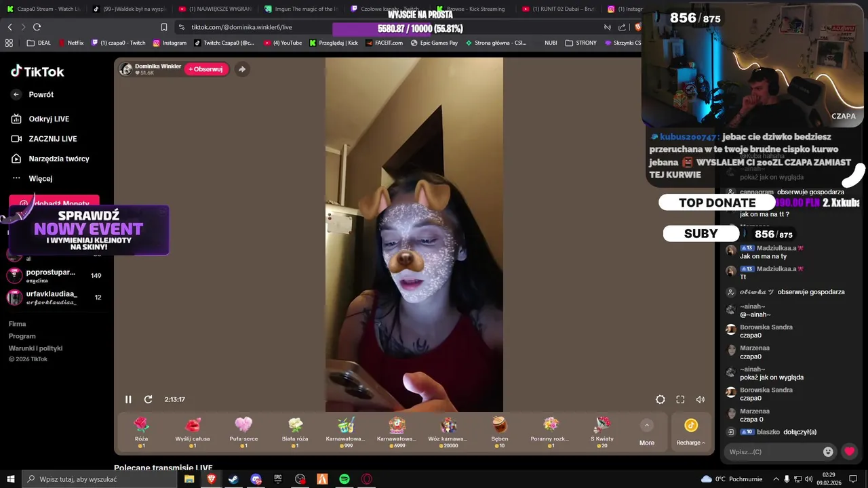Switch to the Imgur browser tab

(x=302, y=9)
